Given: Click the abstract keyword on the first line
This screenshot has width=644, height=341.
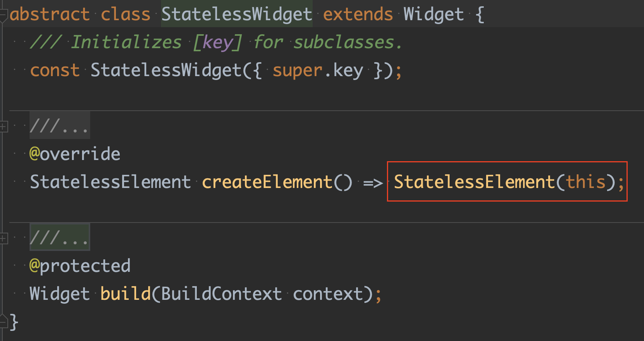Looking at the screenshot, I should click(50, 14).
